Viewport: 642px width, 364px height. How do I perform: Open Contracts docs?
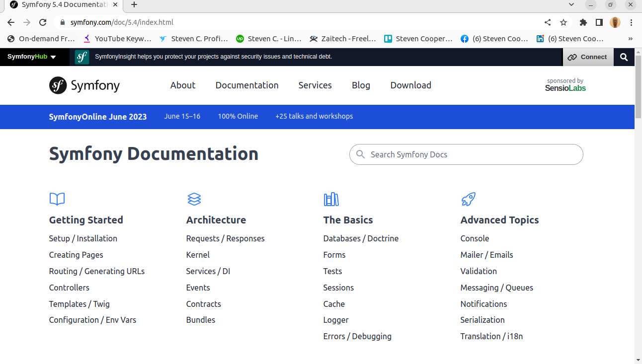click(204, 304)
